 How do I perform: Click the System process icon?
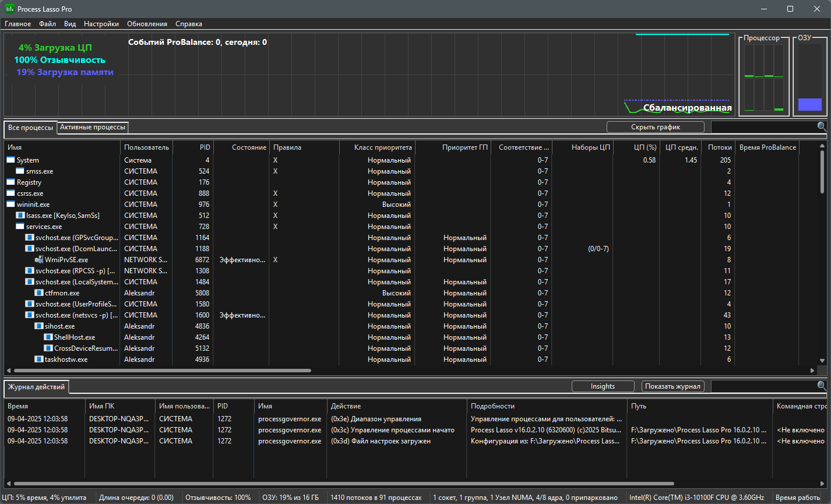click(x=10, y=160)
